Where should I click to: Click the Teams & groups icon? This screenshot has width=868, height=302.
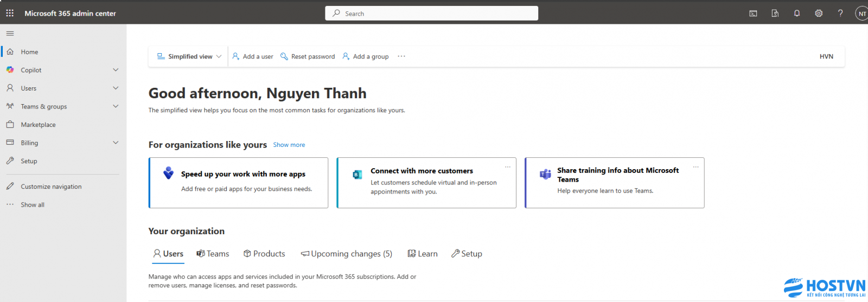(10, 106)
